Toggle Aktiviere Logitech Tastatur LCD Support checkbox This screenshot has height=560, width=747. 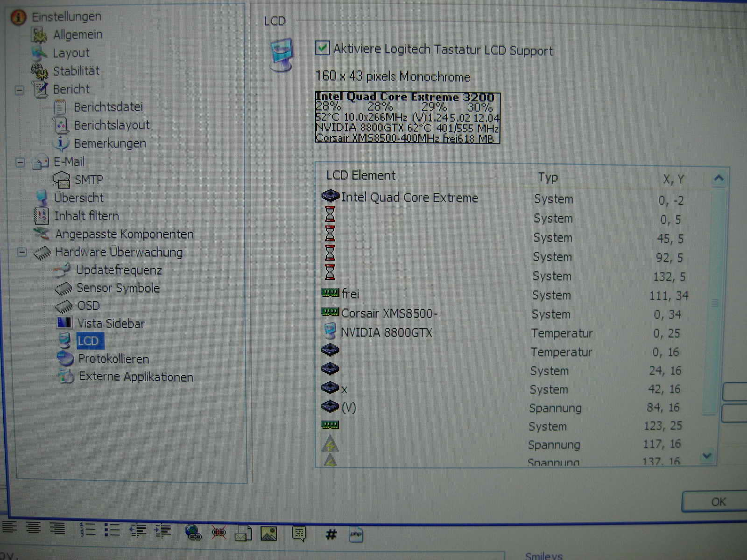point(322,48)
